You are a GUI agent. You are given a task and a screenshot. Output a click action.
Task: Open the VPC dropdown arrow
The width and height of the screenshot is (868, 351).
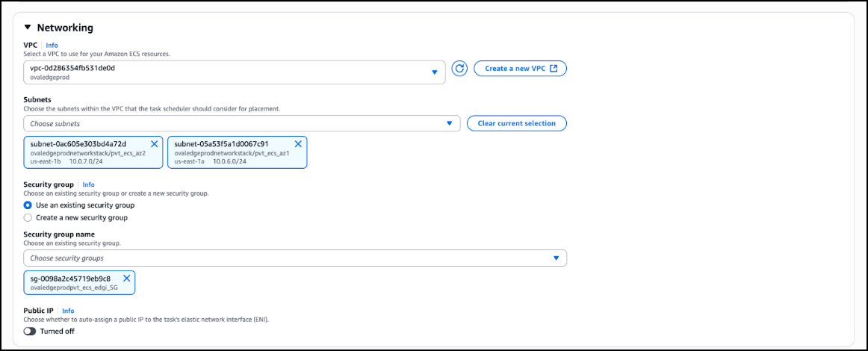coord(435,72)
